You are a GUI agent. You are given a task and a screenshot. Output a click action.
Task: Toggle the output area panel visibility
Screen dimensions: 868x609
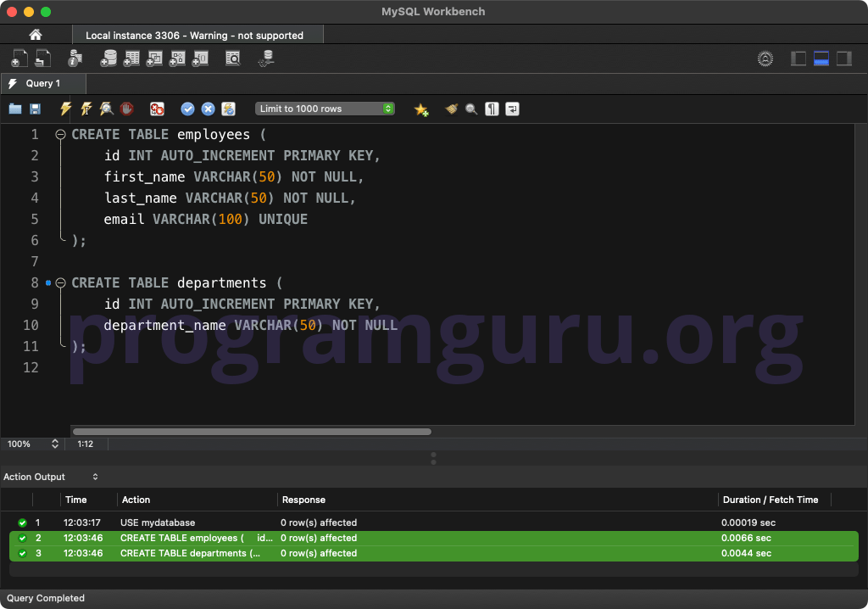819,58
